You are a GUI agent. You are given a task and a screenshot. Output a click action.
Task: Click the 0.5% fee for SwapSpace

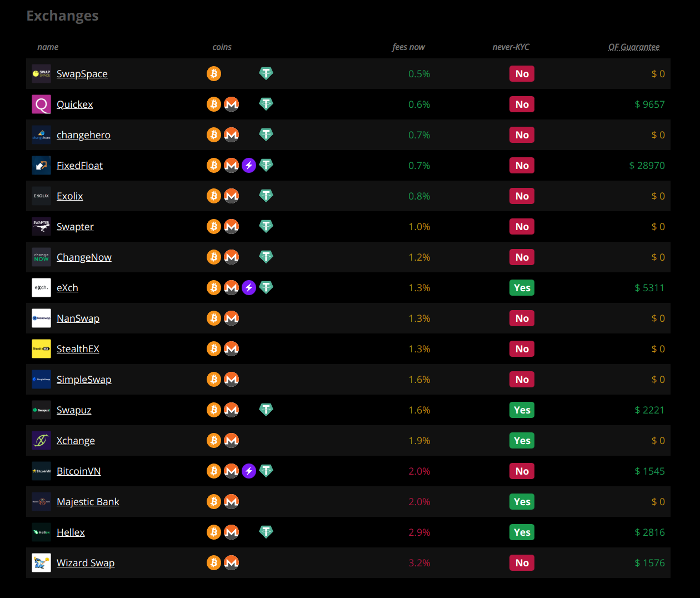pyautogui.click(x=419, y=74)
